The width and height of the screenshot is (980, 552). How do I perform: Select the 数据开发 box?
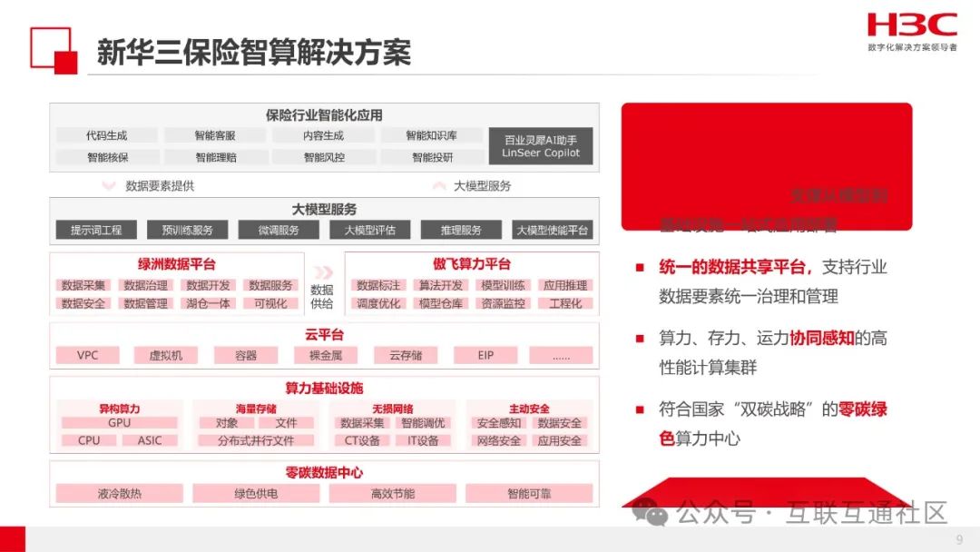tap(208, 285)
